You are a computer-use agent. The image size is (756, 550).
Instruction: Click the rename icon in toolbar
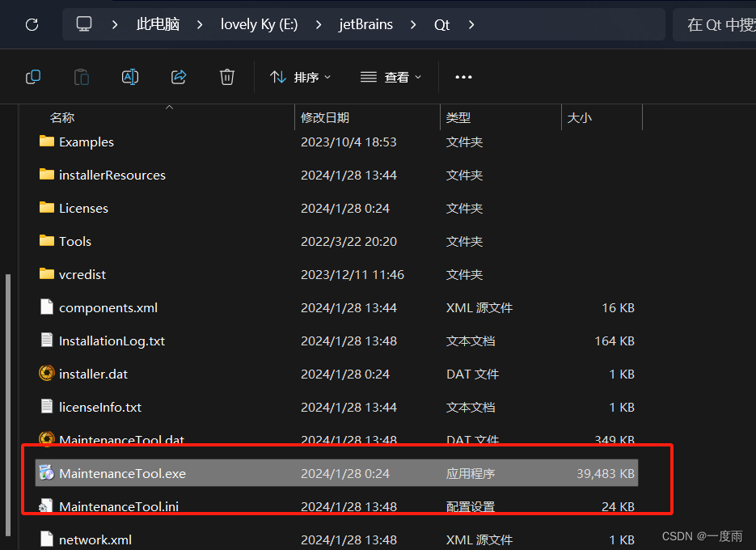click(x=130, y=77)
